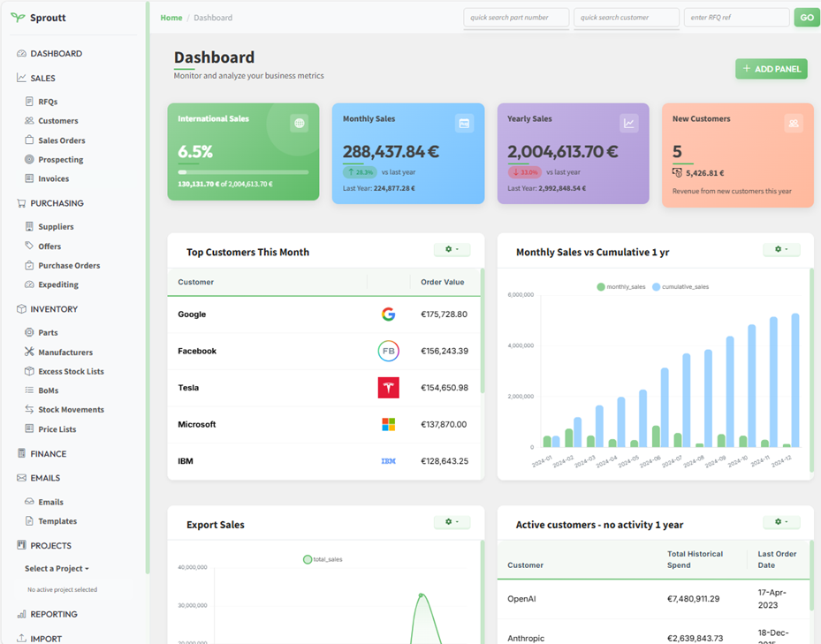821x644 pixels.
Task: Select the Parts icon under Inventory
Action: (31, 332)
